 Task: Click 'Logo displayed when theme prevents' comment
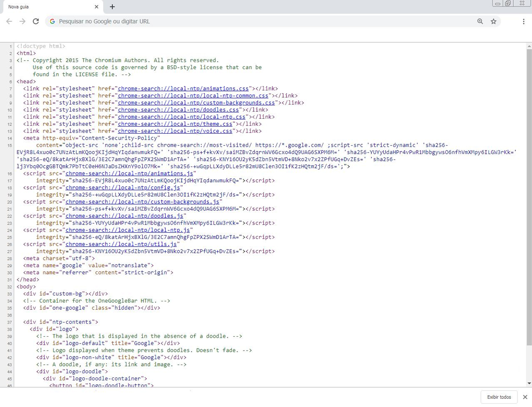click(x=144, y=350)
